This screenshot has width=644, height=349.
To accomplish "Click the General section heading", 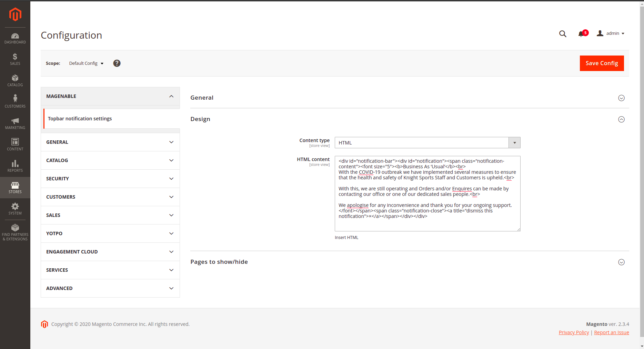I will point(202,98).
